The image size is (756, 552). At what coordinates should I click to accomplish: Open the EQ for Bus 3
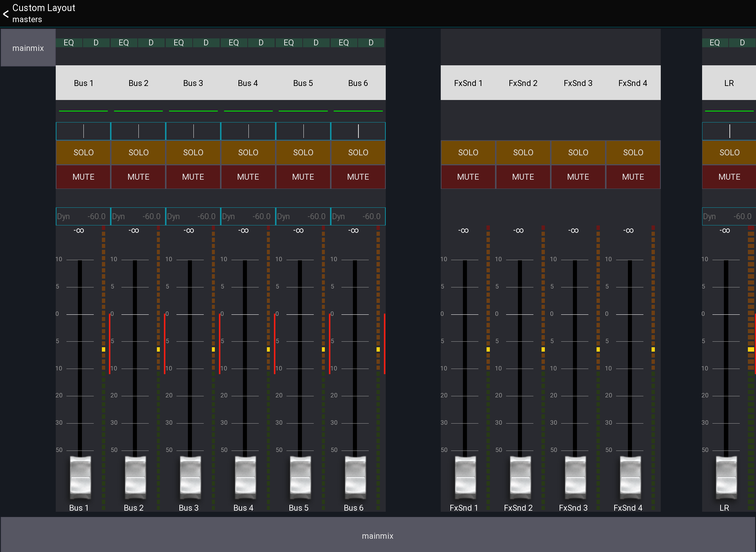tap(179, 42)
